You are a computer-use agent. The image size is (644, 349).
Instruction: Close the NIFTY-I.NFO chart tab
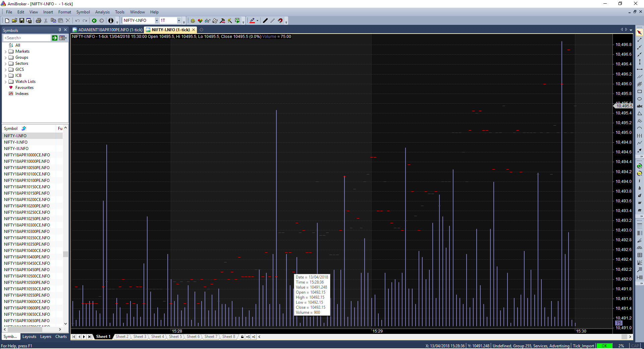[194, 30]
